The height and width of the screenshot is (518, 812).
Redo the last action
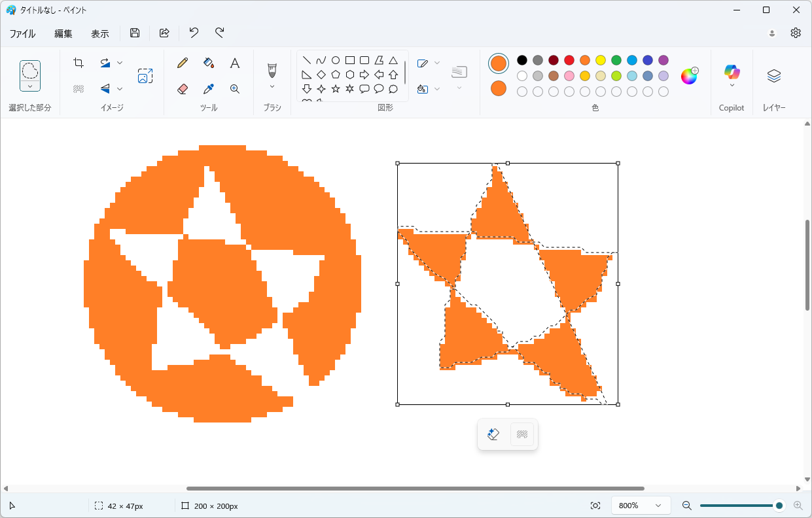[x=220, y=33]
